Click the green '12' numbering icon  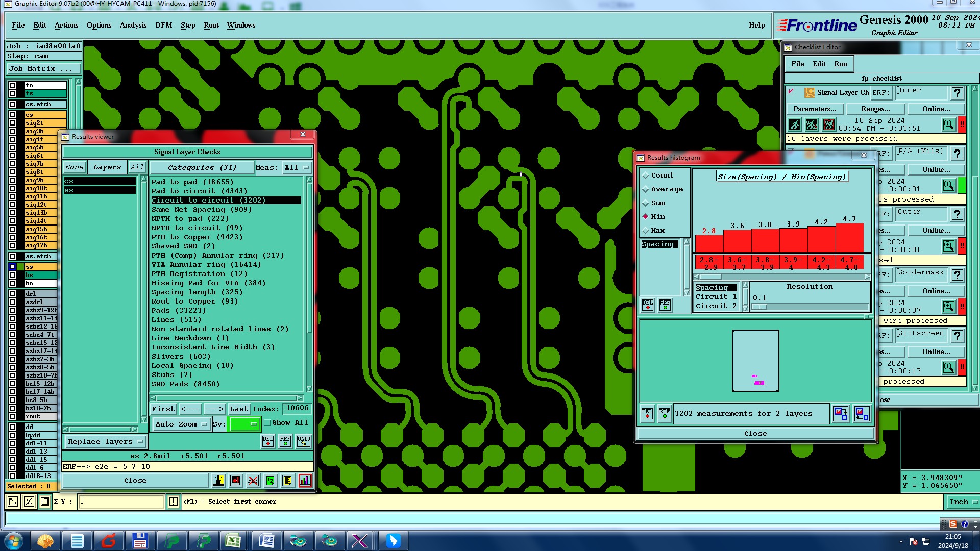271,481
